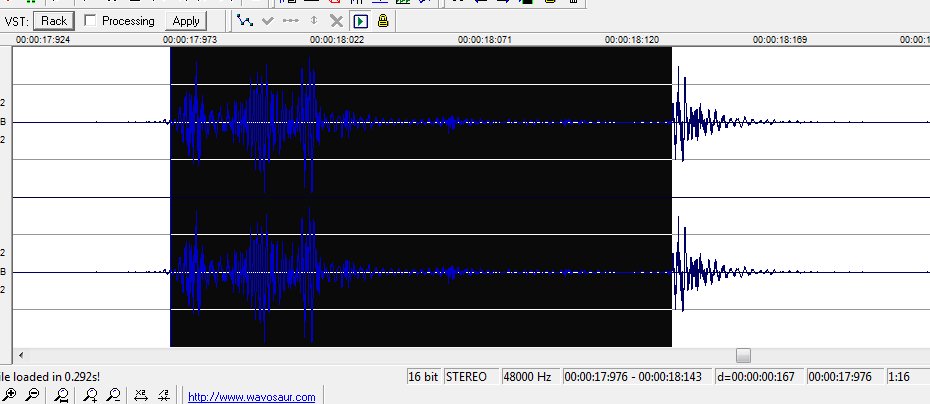
Task: Click the magnifier with small plus icon
Action: pyautogui.click(x=90, y=395)
